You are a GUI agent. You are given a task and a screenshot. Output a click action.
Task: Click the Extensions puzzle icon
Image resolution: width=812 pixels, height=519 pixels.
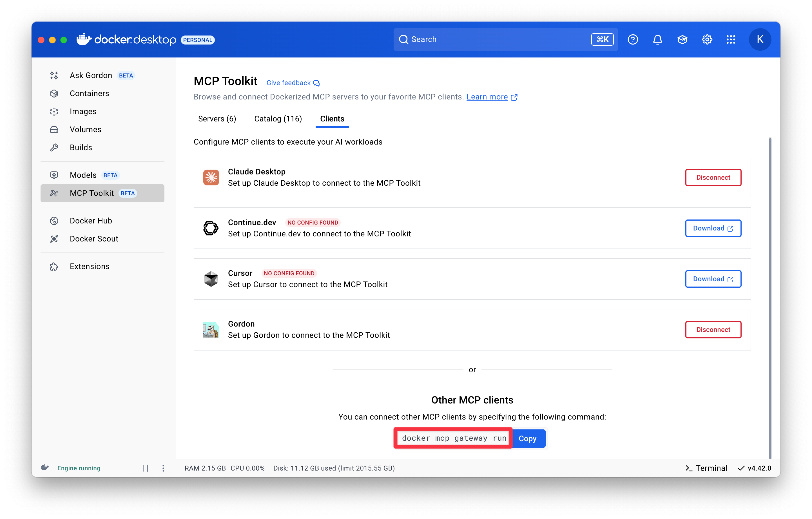(x=54, y=267)
